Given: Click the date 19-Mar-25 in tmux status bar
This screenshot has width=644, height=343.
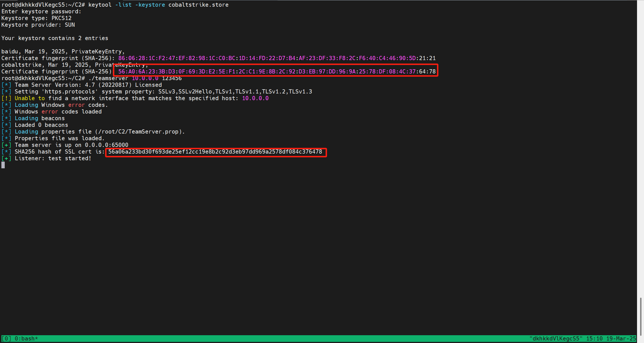Looking at the screenshot, I should click(621, 339).
